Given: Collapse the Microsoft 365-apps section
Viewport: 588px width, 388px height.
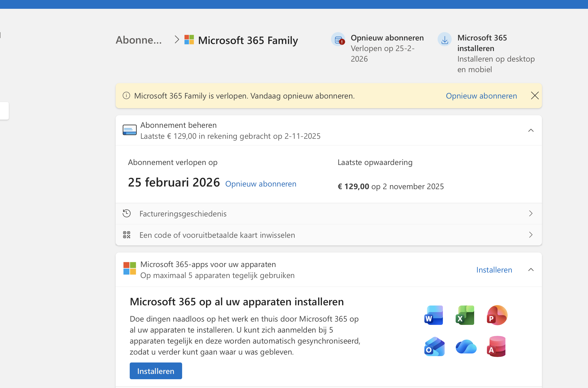Looking at the screenshot, I should click(x=531, y=270).
